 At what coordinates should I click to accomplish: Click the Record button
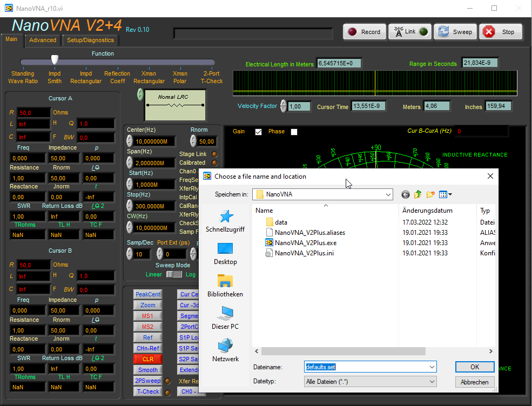(x=365, y=32)
